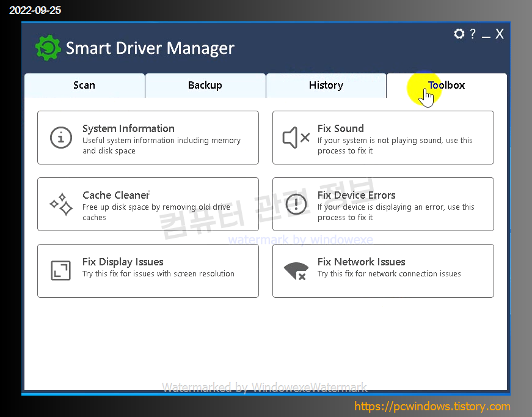Image resolution: width=532 pixels, height=417 pixels.
Task: Switch to the Backup tab
Action: pos(205,85)
